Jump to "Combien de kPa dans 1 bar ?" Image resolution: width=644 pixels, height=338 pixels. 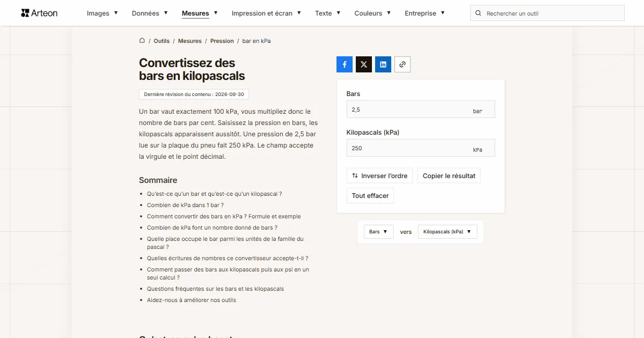(x=185, y=205)
